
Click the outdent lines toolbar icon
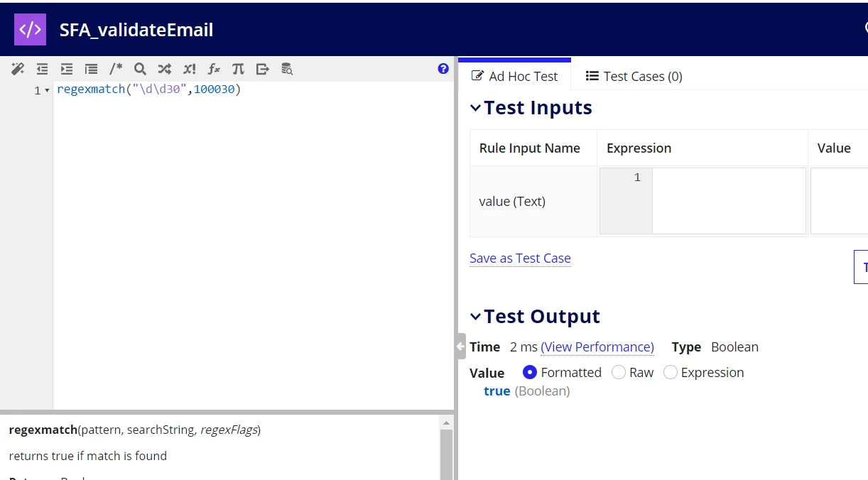[x=43, y=69]
